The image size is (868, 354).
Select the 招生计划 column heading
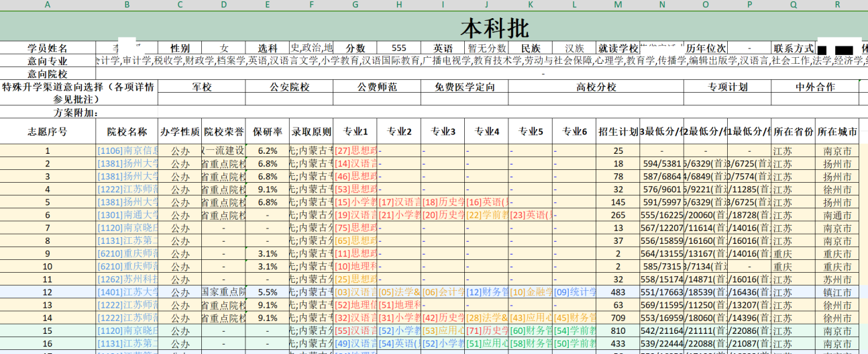(618, 132)
